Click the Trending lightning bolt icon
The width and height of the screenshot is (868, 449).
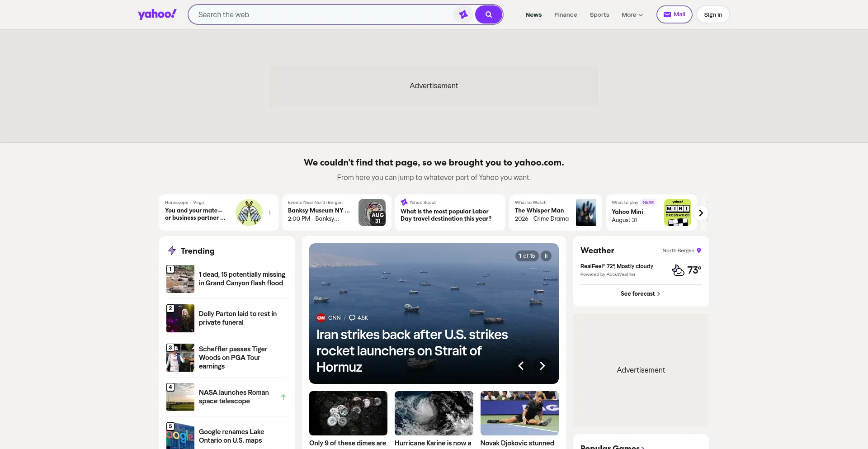tap(172, 250)
